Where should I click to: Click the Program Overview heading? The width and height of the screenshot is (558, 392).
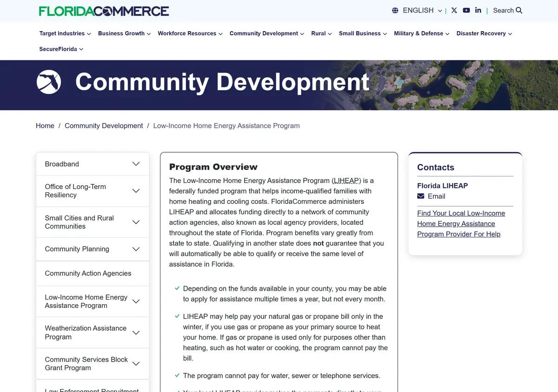(x=213, y=167)
